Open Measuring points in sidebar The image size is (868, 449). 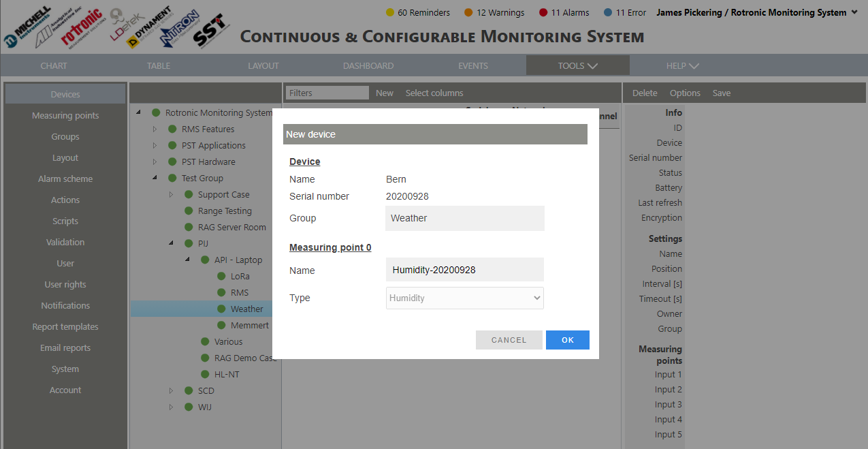click(65, 115)
